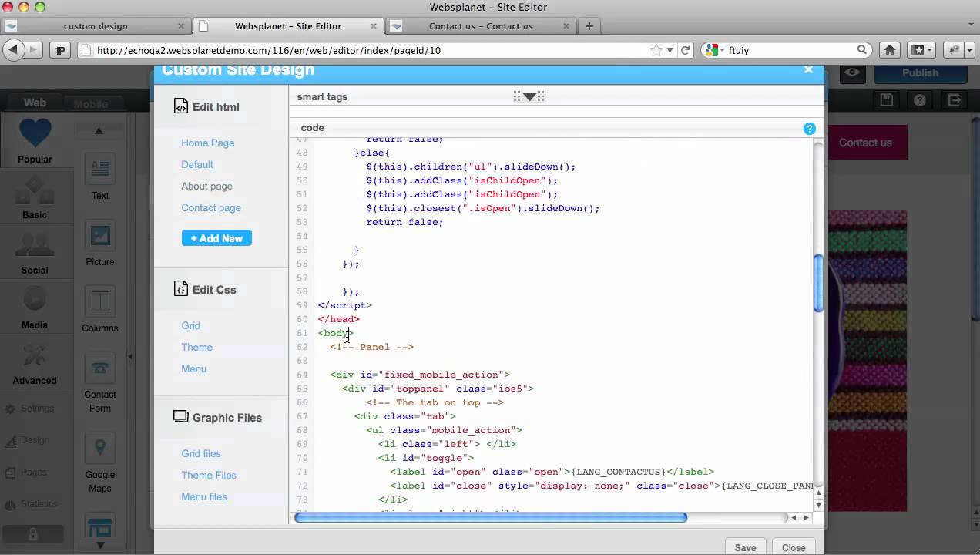Select the Websplanet – Site Editor browser tab
This screenshot has width=980, height=555.
coord(288,25)
